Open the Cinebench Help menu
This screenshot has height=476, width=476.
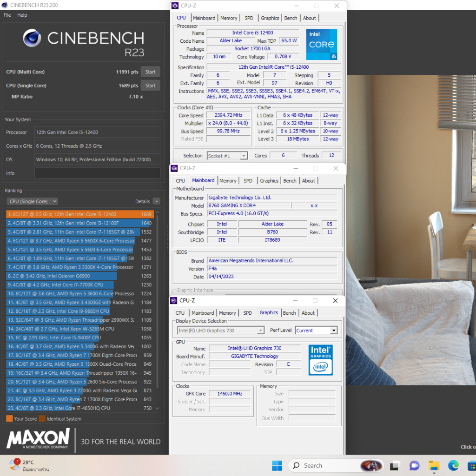[x=22, y=15]
